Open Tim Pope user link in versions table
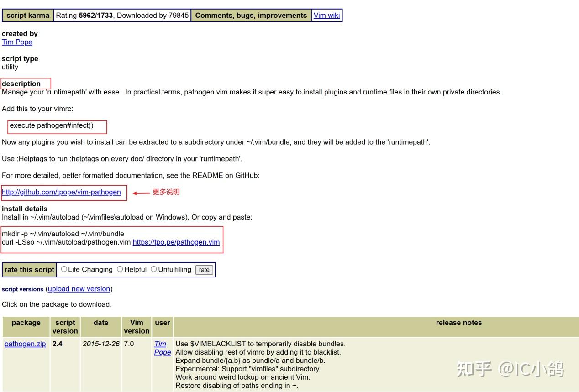This screenshot has height=392, width=579. pos(162,348)
